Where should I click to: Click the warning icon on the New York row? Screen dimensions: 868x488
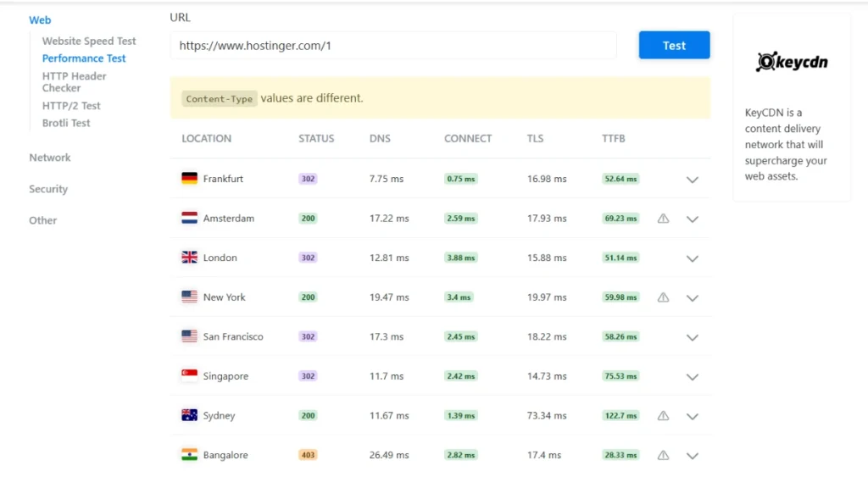[663, 297]
